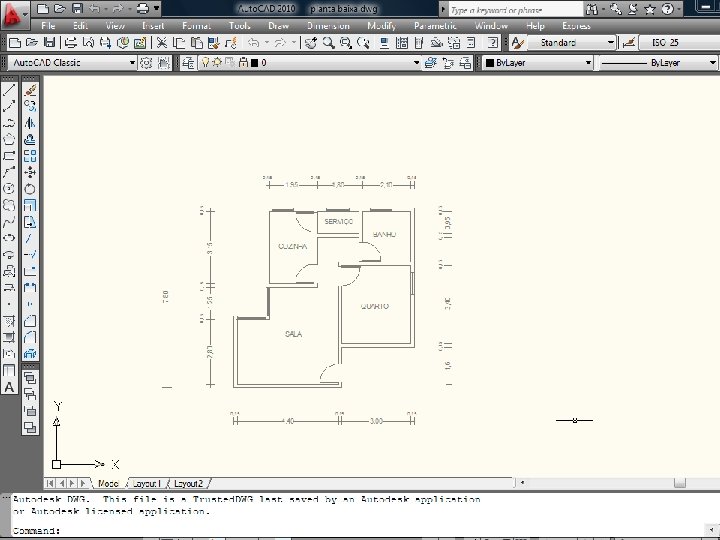
Task: Click the Help question mark toolbar icon
Action: click(x=493, y=43)
